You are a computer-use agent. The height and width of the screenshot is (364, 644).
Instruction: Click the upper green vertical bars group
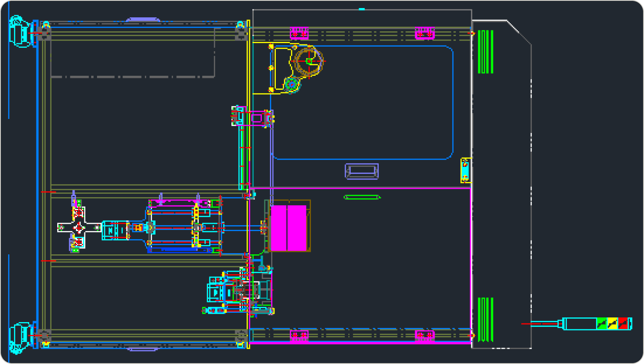(486, 52)
